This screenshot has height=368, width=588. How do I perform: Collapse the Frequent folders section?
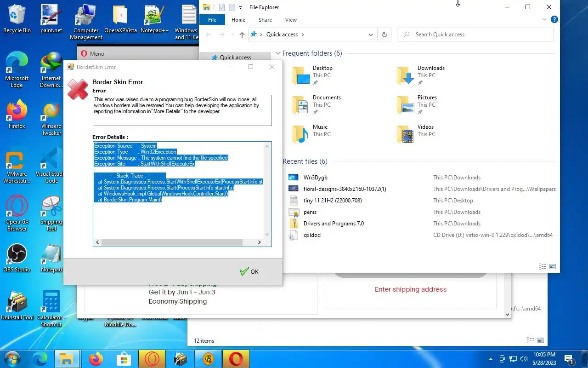pos(278,53)
